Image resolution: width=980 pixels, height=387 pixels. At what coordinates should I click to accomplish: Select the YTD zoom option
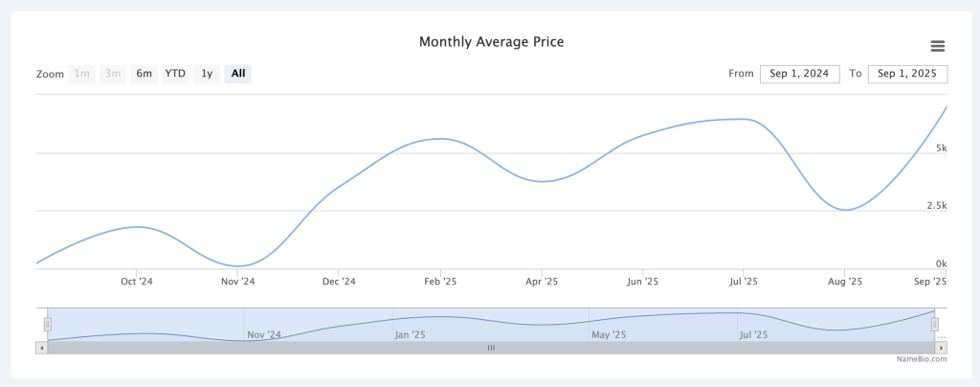(175, 74)
